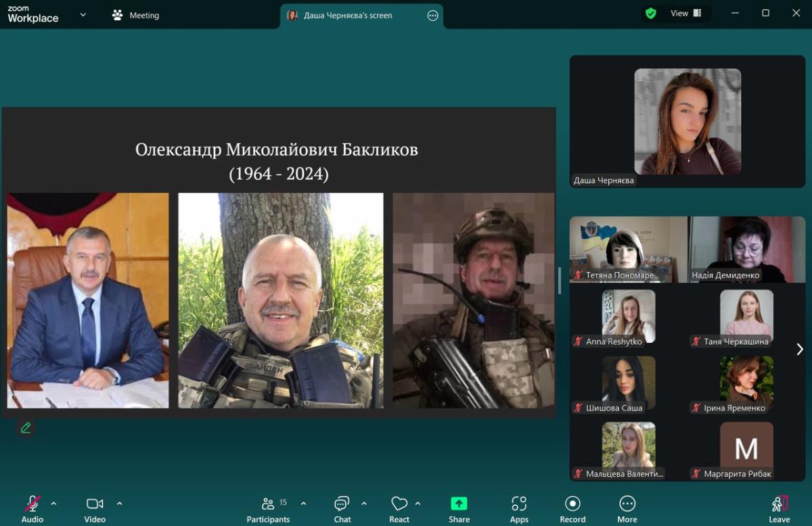Click the green encryption shield icon
The height and width of the screenshot is (526, 812).
[651, 14]
